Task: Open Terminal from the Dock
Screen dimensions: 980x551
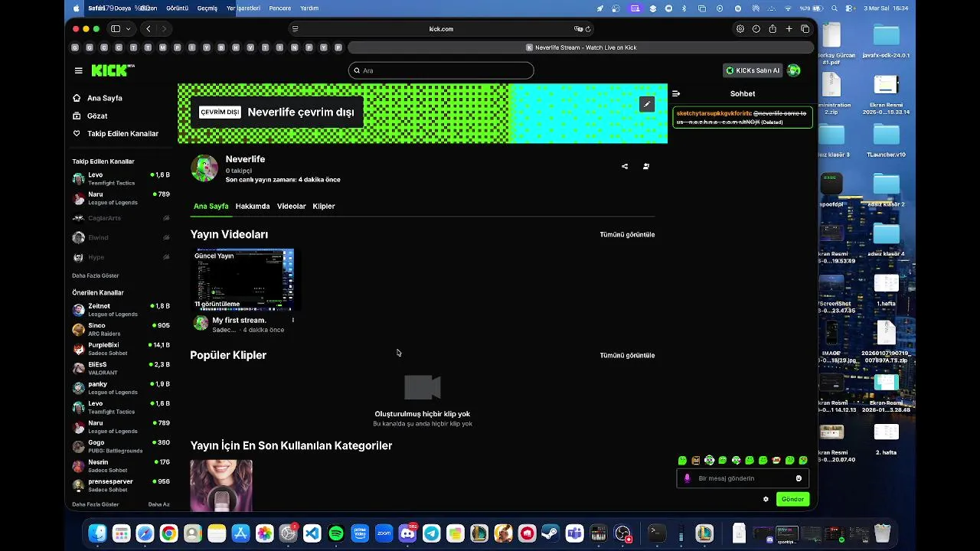Action: pyautogui.click(x=657, y=533)
